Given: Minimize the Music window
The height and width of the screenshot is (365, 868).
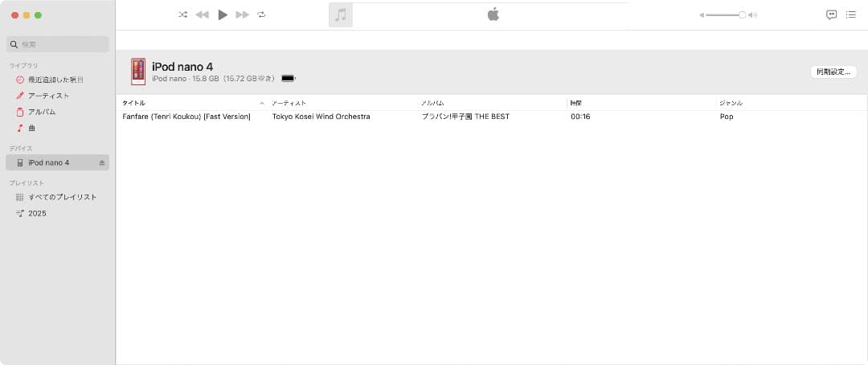Looking at the screenshot, I should (26, 15).
